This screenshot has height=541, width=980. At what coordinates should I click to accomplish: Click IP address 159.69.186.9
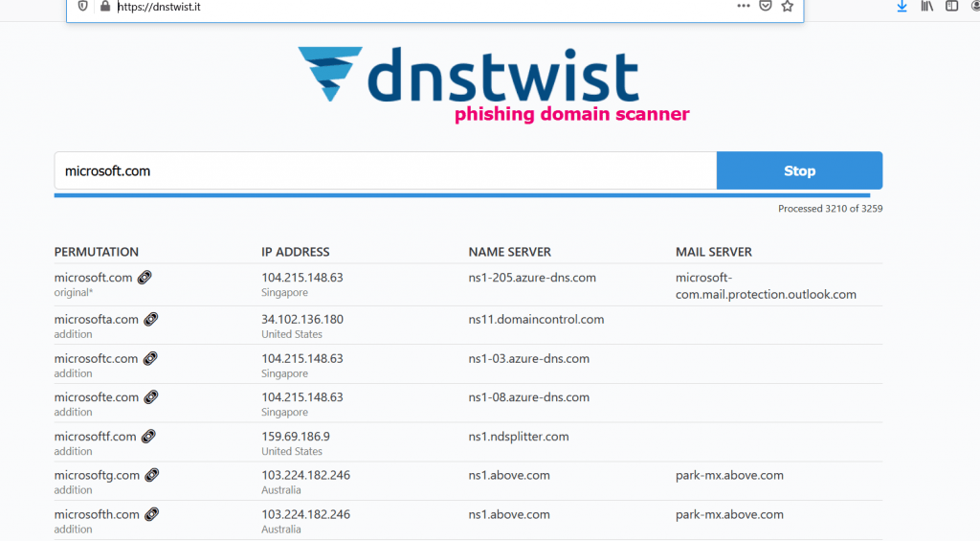coord(296,437)
